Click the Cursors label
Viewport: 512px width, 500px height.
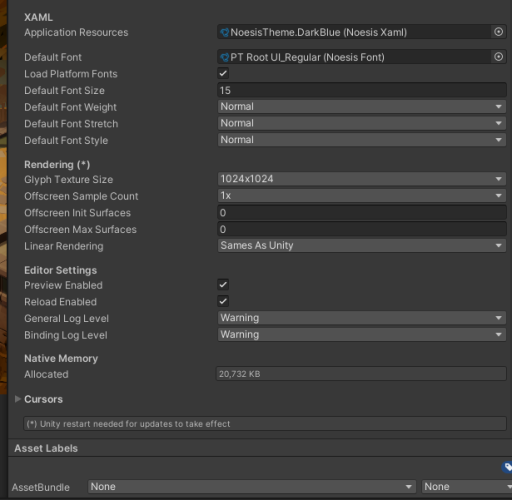click(43, 399)
